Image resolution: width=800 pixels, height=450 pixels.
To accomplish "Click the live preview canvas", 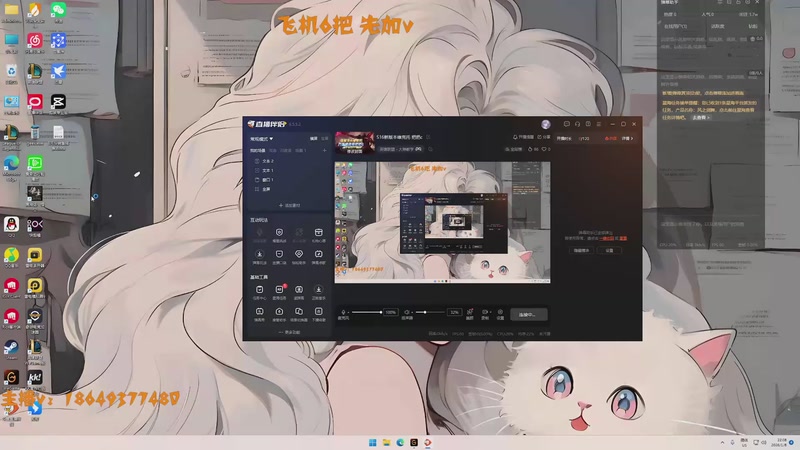I will click(x=442, y=222).
